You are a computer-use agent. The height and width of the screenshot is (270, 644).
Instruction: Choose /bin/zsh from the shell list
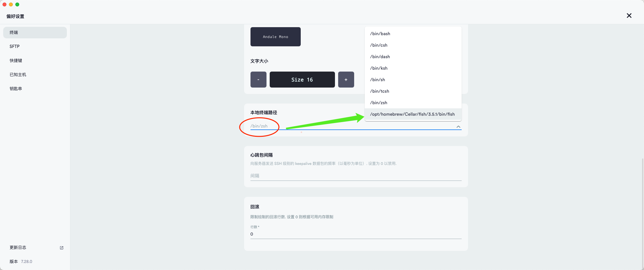[x=413, y=103]
